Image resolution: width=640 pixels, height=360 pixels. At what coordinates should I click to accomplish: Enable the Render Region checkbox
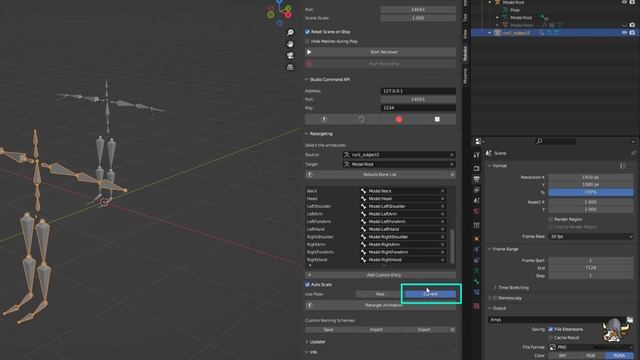[551, 219]
